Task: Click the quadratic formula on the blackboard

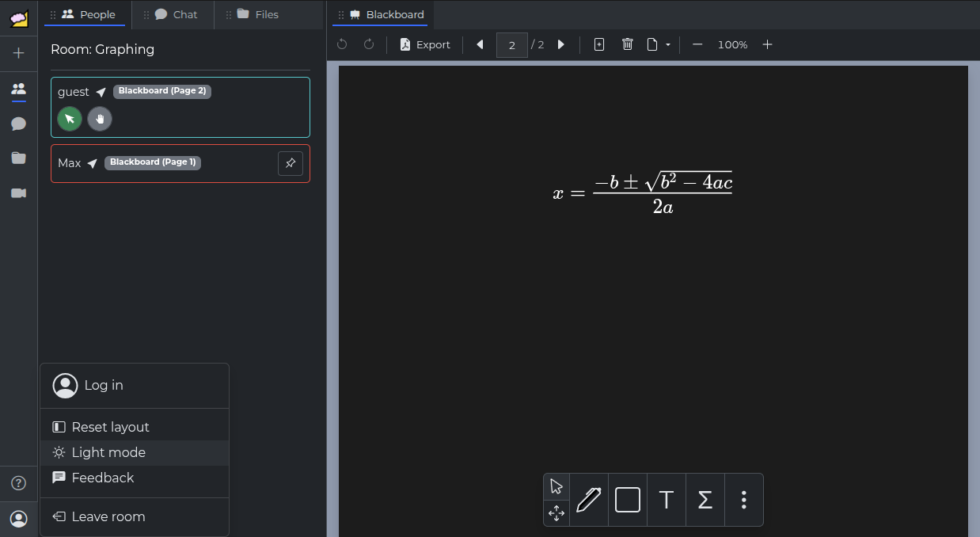Action: pyautogui.click(x=643, y=193)
